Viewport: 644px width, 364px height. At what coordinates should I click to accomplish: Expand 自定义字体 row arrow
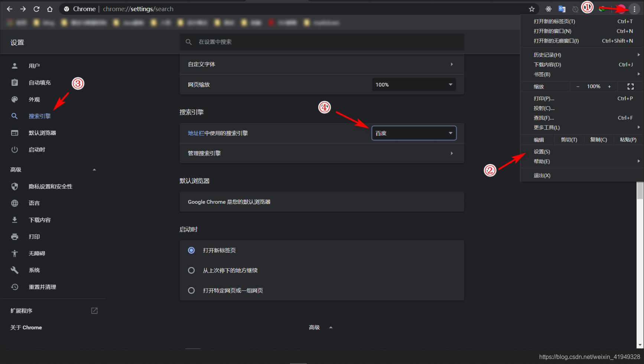tap(452, 64)
